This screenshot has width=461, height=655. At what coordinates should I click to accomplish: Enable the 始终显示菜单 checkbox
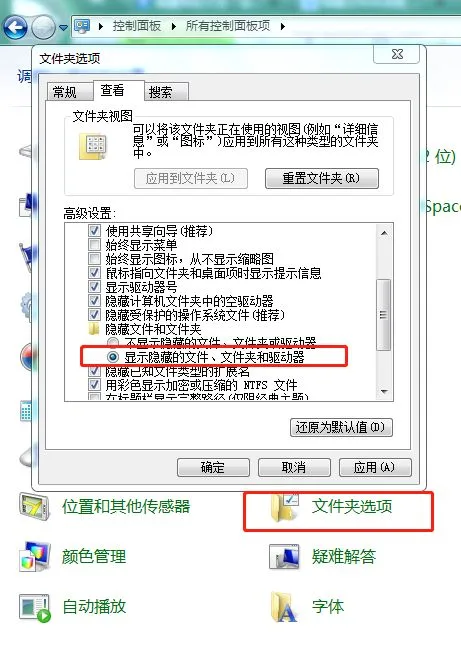pos(95,244)
